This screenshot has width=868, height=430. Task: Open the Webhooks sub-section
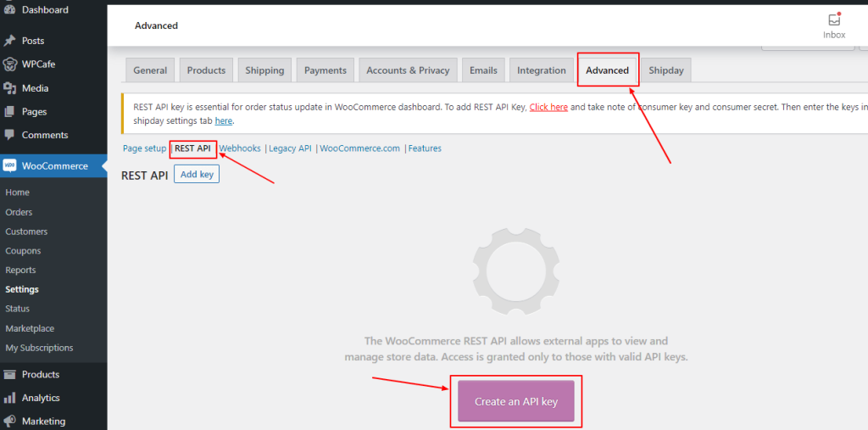point(240,148)
